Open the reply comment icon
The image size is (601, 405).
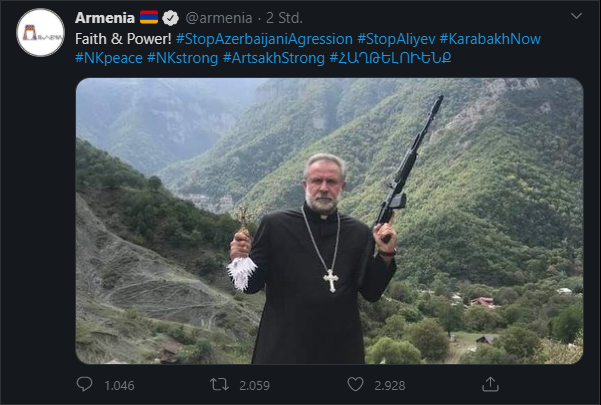(x=85, y=384)
